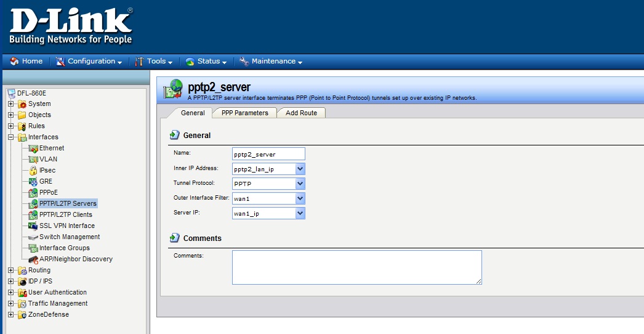Open the Inner IP Address dropdown

[x=300, y=169]
